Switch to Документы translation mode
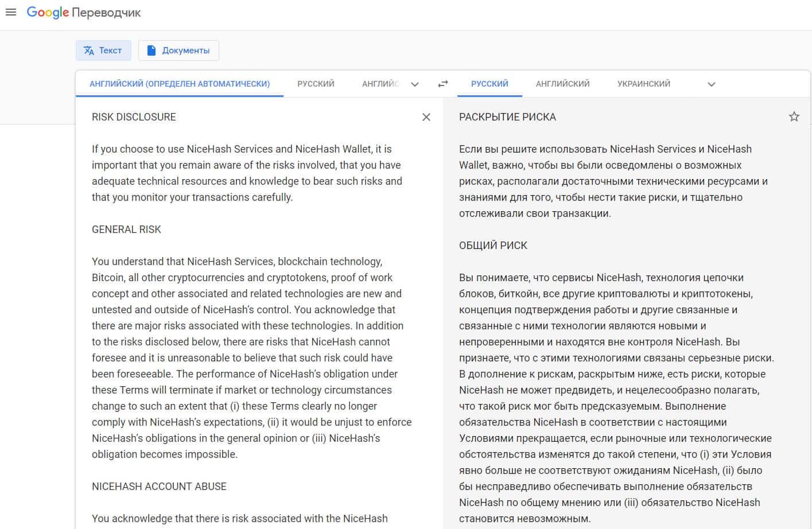 (178, 50)
